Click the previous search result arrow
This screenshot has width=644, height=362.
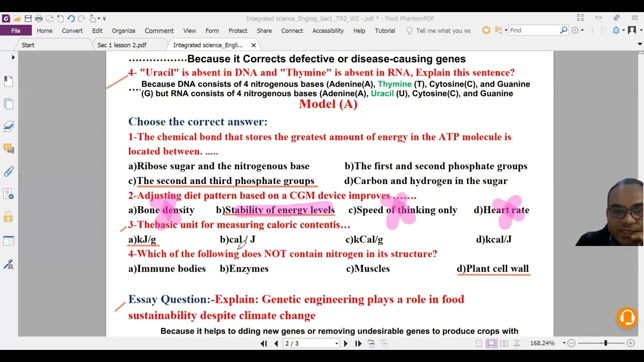pyautogui.click(x=591, y=31)
